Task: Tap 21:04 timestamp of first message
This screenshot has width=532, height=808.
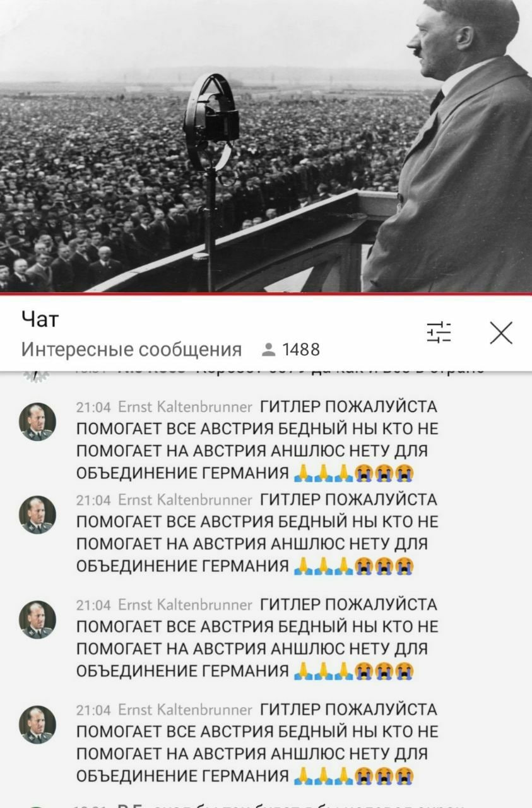Action: click(x=95, y=407)
